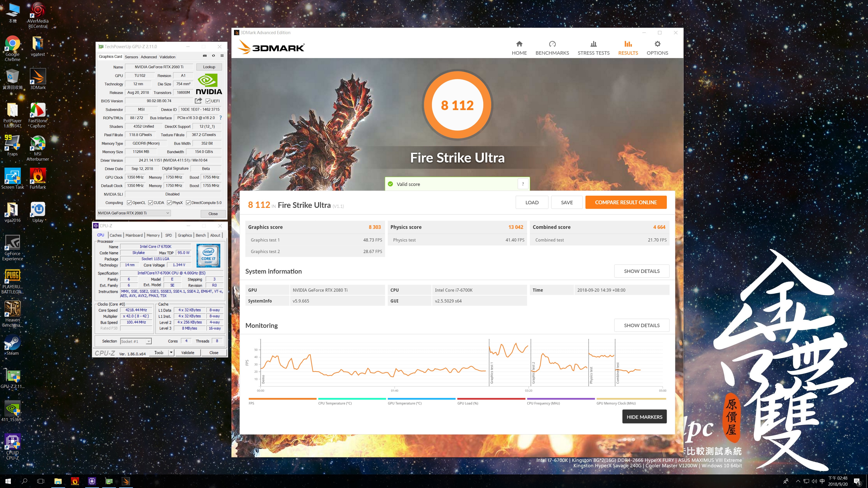Toggle the UEFI checkbox in GPU-Z
868x488 pixels.
pyautogui.click(x=208, y=101)
